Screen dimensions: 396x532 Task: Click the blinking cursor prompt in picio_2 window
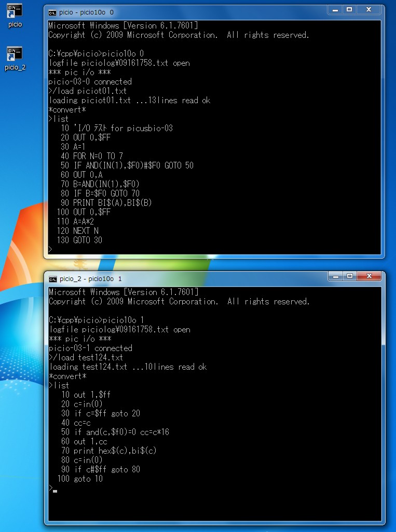tap(53, 489)
